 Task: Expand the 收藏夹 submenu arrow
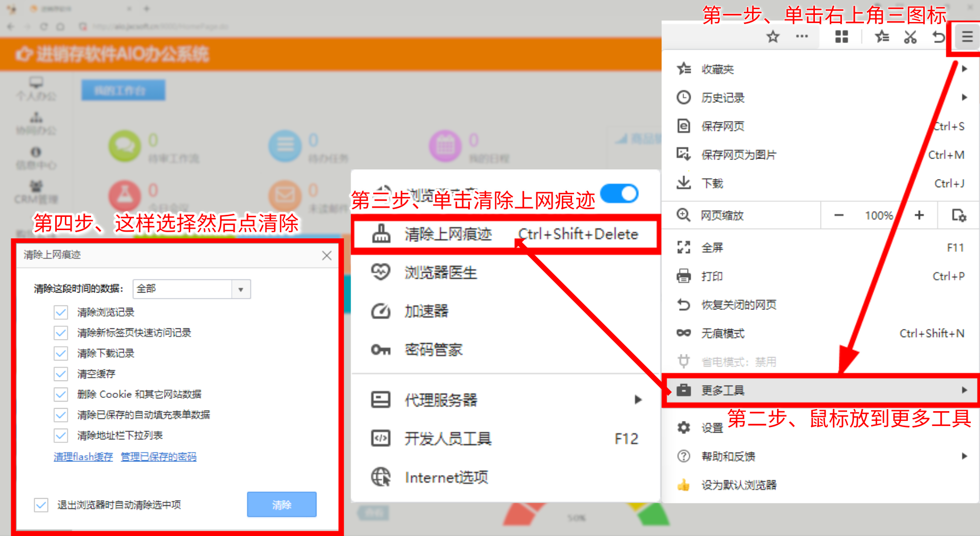point(964,69)
